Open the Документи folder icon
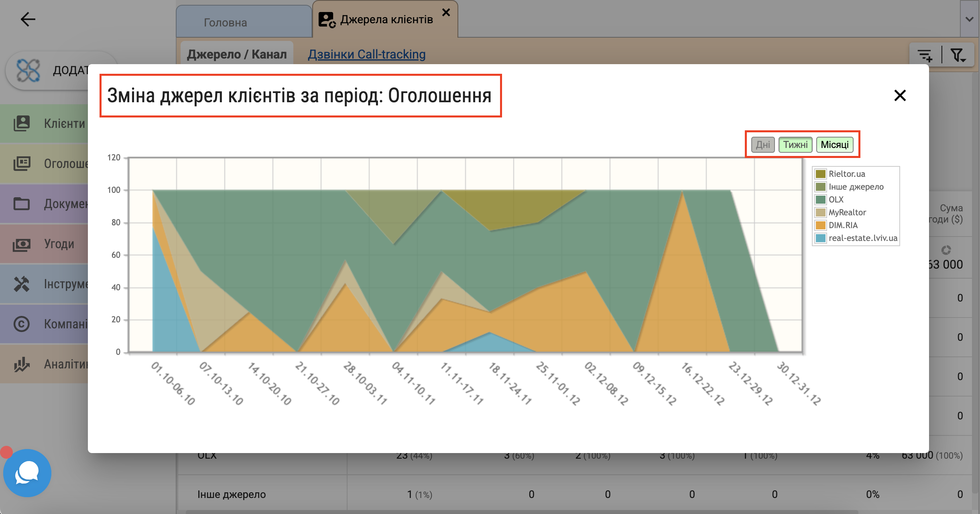The image size is (980, 514). (x=22, y=204)
